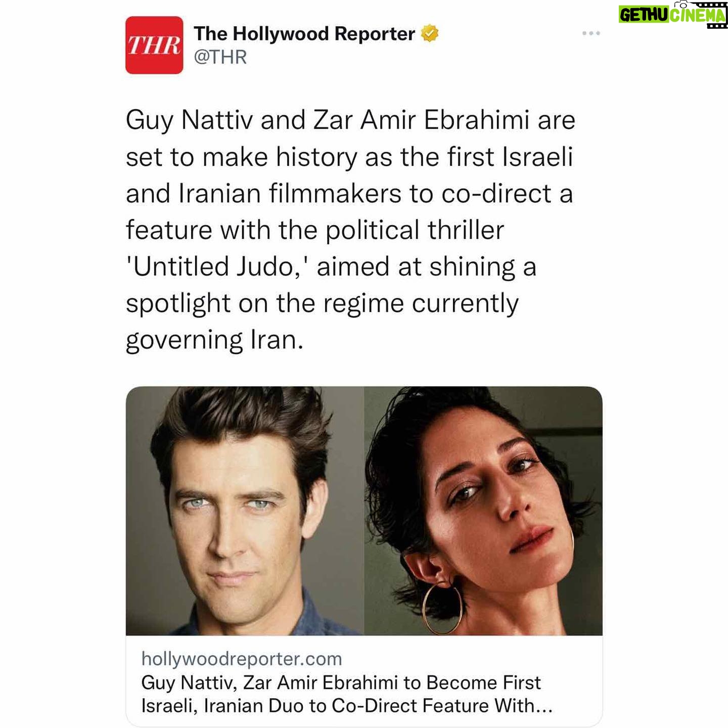
Task: View the left portrait of the man
Action: point(245,511)
